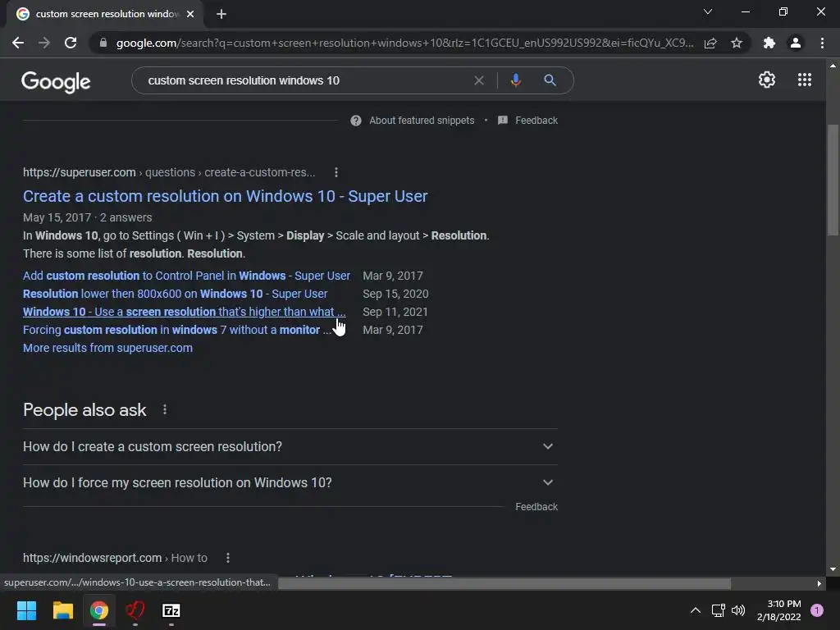
Task: Expand 'How do I force my screen resolution'
Action: tap(290, 482)
